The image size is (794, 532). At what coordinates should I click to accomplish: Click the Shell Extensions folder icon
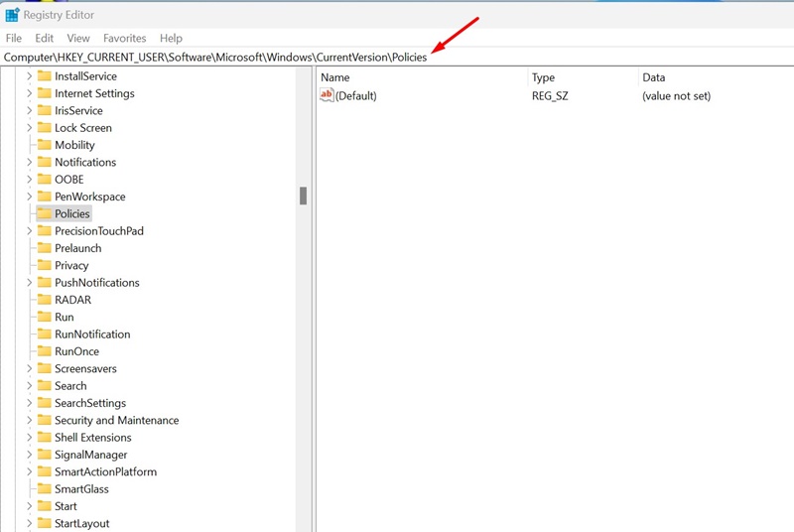pos(45,438)
